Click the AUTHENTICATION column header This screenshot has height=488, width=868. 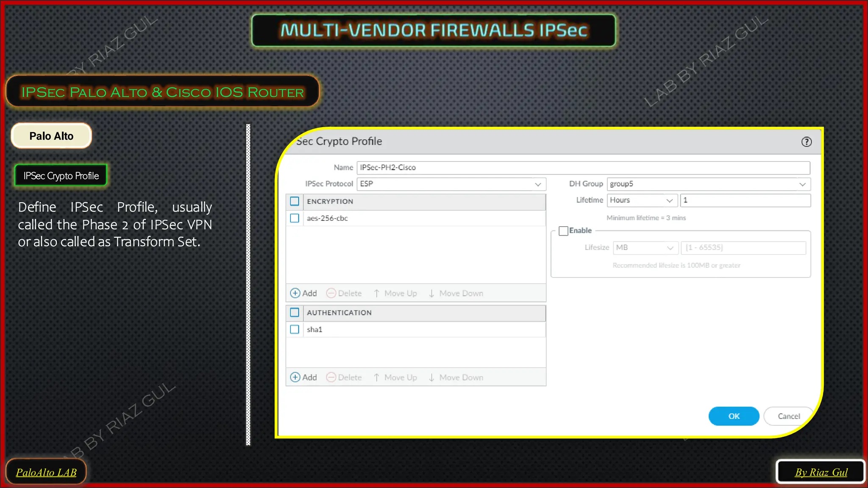tap(424, 313)
